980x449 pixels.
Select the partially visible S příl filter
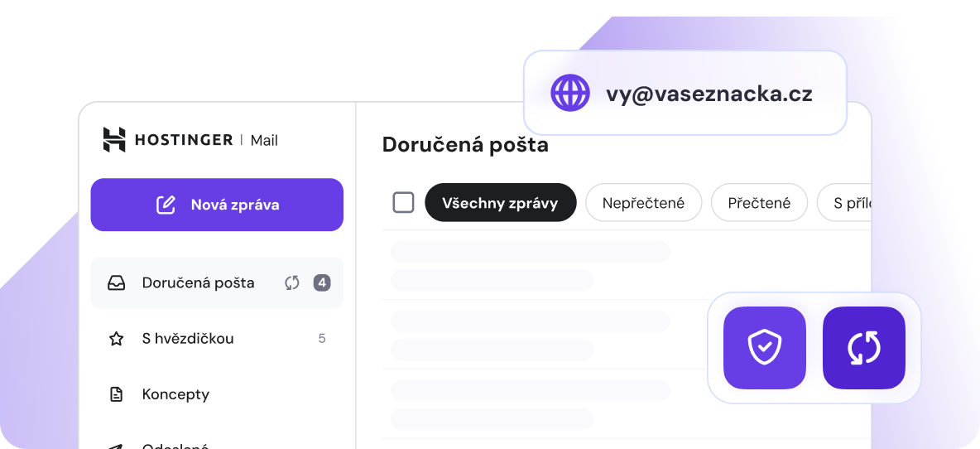tap(847, 203)
